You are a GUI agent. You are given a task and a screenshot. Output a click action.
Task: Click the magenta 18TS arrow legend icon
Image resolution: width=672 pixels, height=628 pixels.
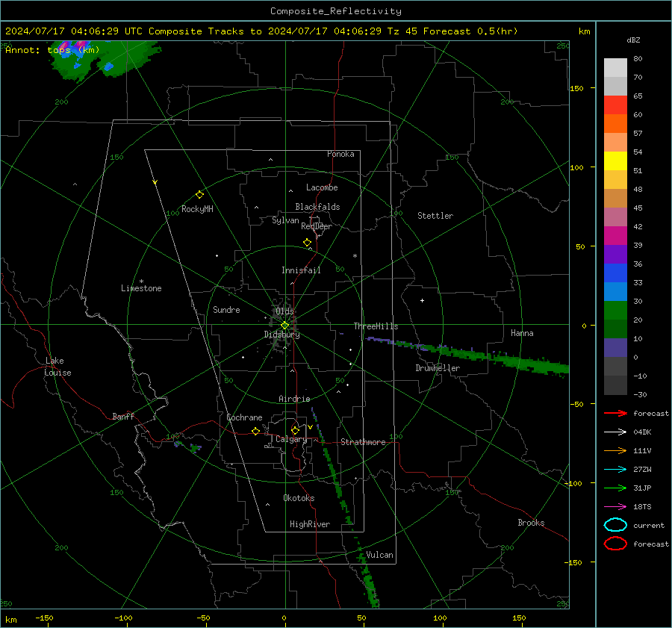click(x=615, y=507)
